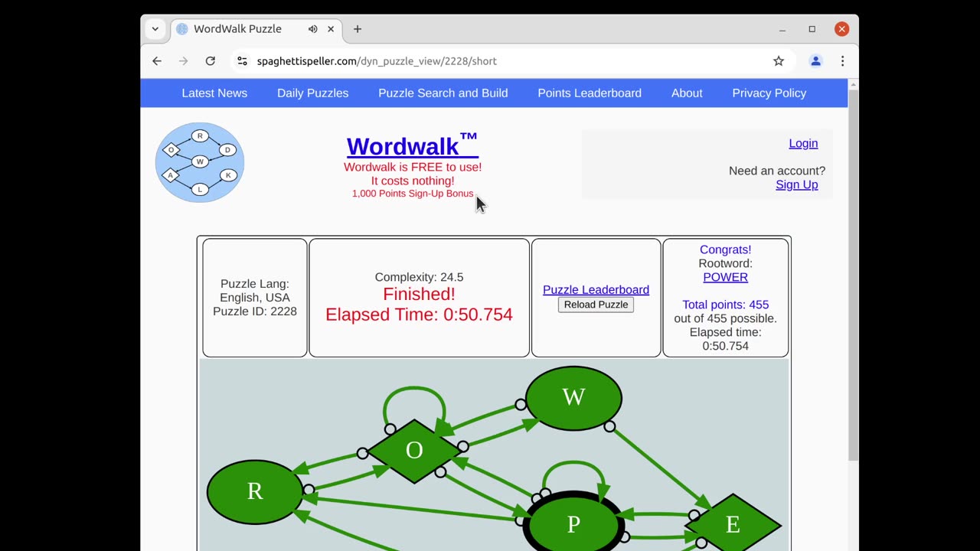The image size is (980, 551).
Task: Click the Reload Puzzle button
Action: pyautogui.click(x=596, y=305)
